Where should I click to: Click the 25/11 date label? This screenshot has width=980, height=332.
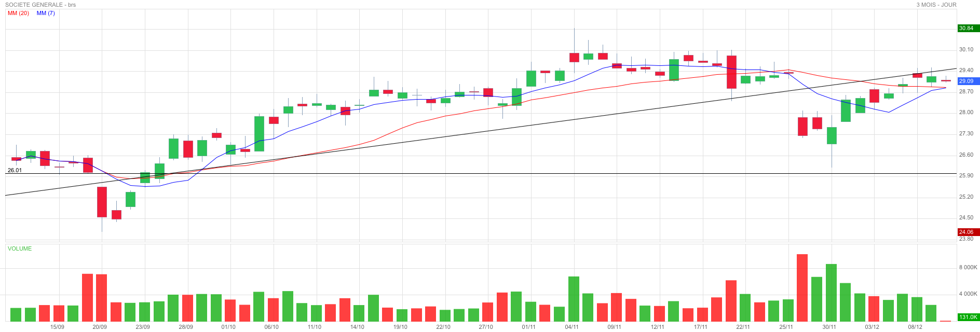click(786, 327)
